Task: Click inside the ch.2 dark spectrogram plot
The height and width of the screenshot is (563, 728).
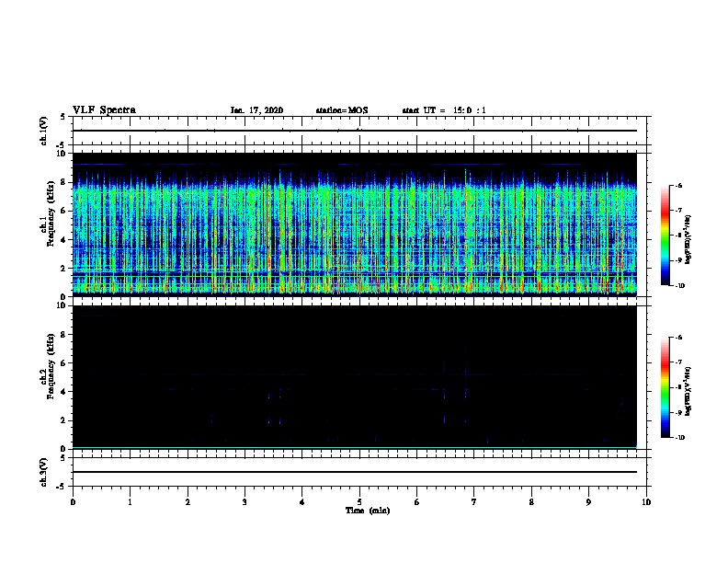Action: (354, 377)
